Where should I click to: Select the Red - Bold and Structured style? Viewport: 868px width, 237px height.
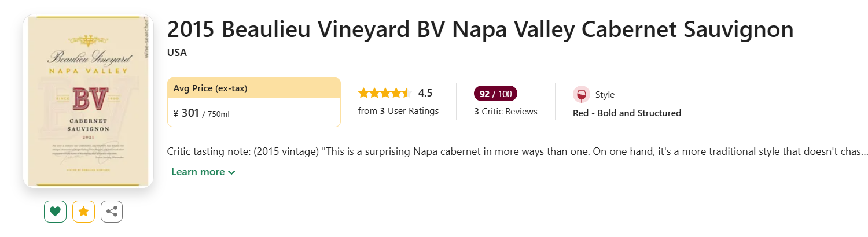pos(627,113)
